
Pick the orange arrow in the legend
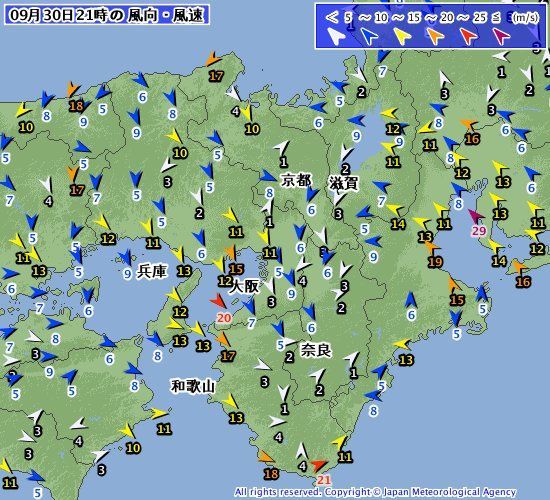[436, 36]
